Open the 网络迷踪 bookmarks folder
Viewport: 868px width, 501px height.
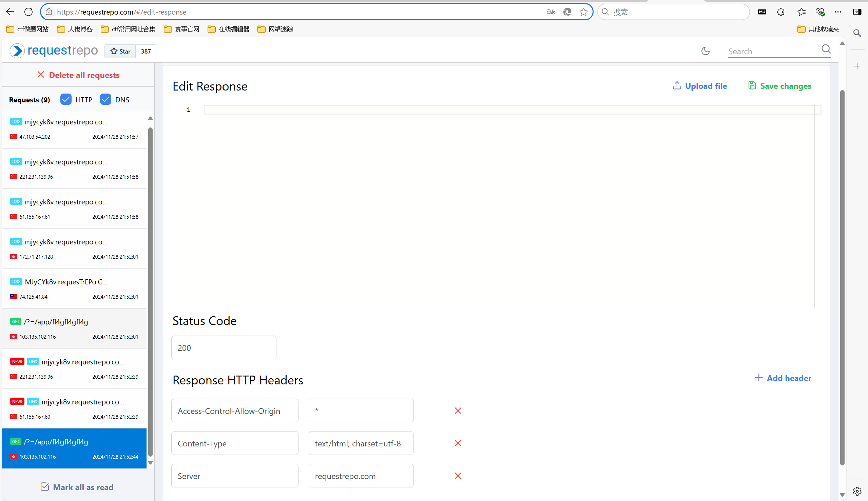coord(275,29)
